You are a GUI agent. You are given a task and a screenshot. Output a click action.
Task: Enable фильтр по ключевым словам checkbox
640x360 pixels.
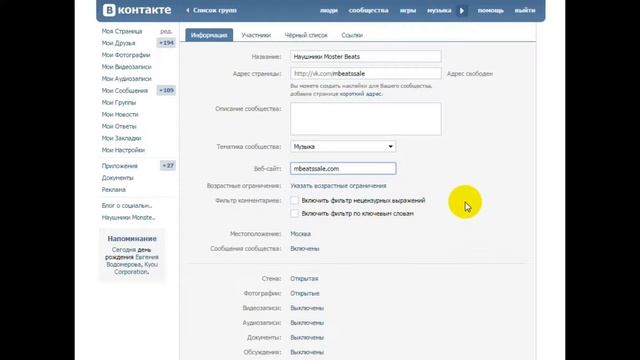[294, 213]
